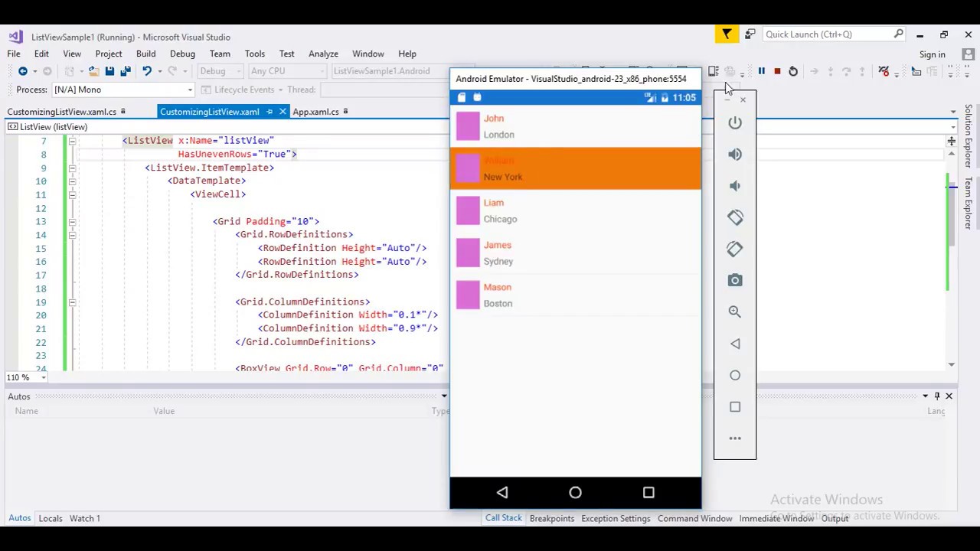Select the John London list item
The width and height of the screenshot is (980, 551).
tap(575, 126)
